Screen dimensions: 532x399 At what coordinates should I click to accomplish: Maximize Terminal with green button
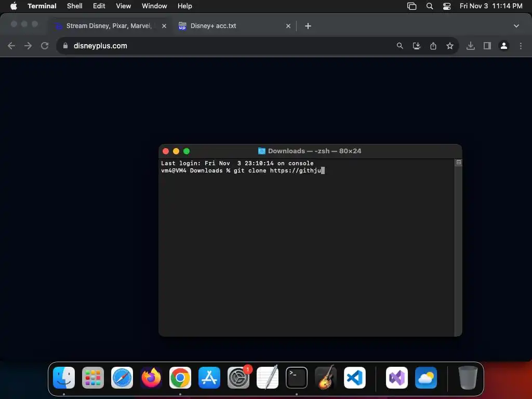click(187, 151)
